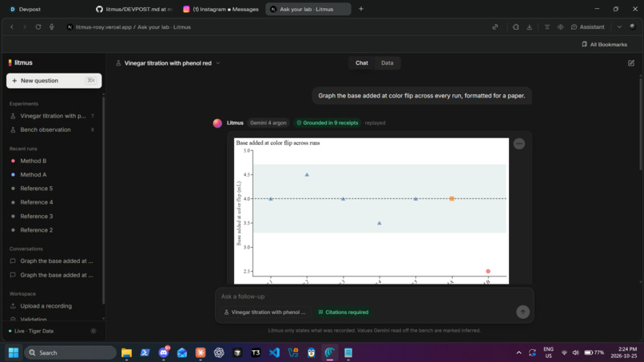Click the triangle data point at 4.5 mL

pos(307,175)
